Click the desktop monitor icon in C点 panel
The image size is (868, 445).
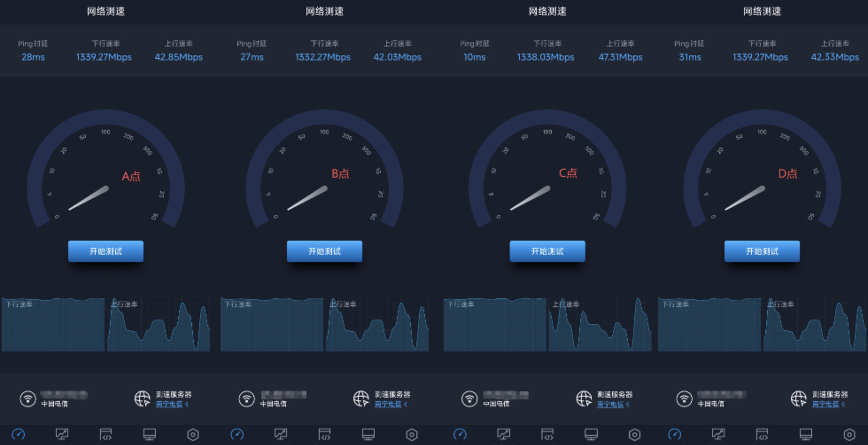(x=591, y=434)
